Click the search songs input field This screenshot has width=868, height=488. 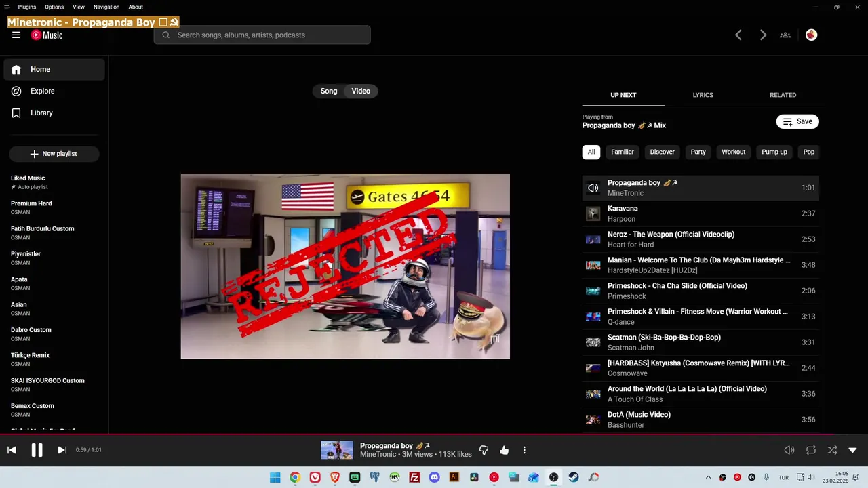[262, 35]
